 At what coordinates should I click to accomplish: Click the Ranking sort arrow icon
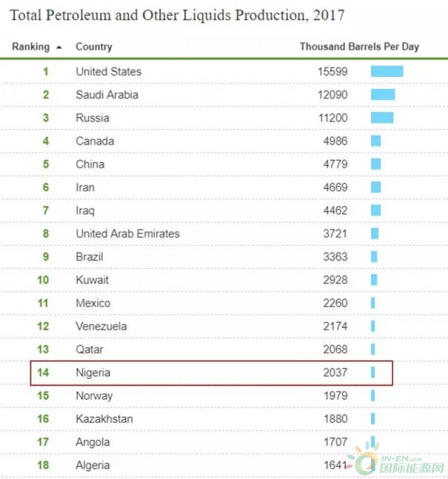tap(59, 47)
